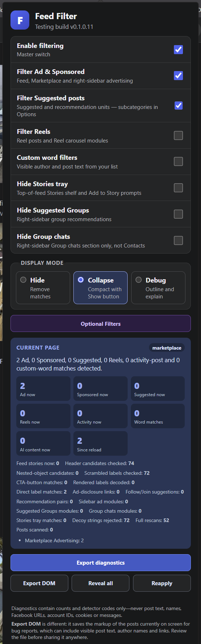This screenshot has width=201, height=644.
Task: Click the Ad now counter tile
Action: (43, 389)
